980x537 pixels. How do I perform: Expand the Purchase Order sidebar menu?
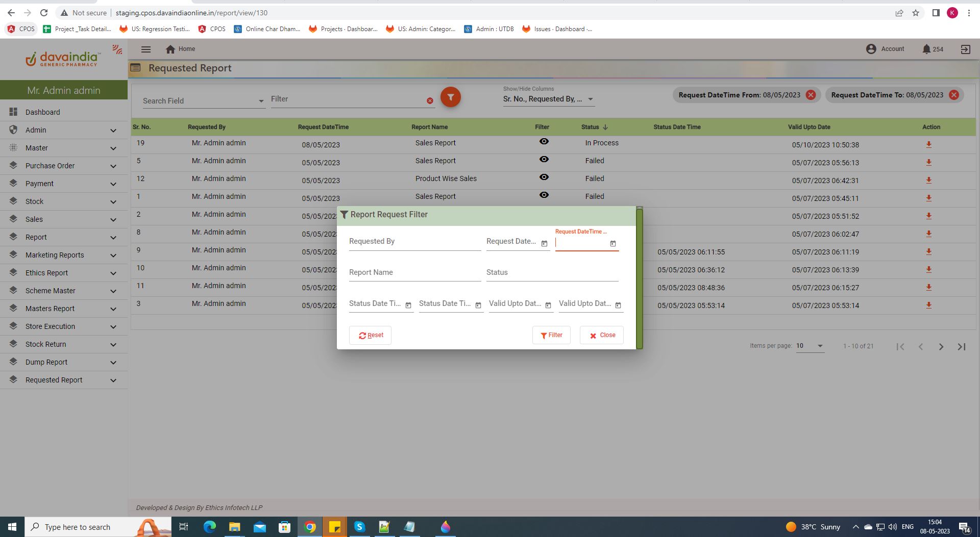click(64, 166)
